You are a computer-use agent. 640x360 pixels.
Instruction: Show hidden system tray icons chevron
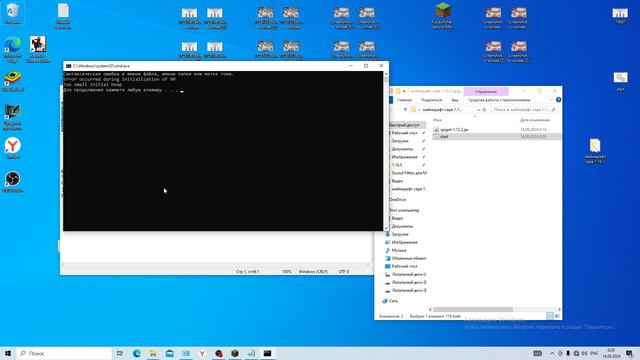coord(552,353)
